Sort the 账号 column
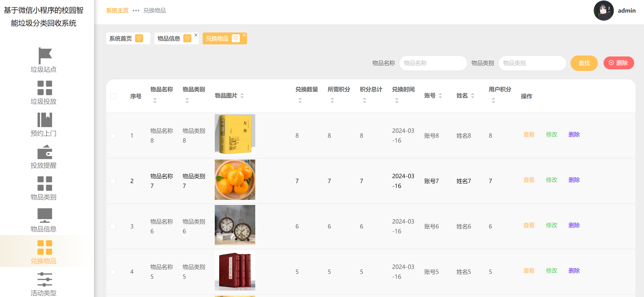Image resolution: width=644 pixels, height=297 pixels. click(x=440, y=96)
